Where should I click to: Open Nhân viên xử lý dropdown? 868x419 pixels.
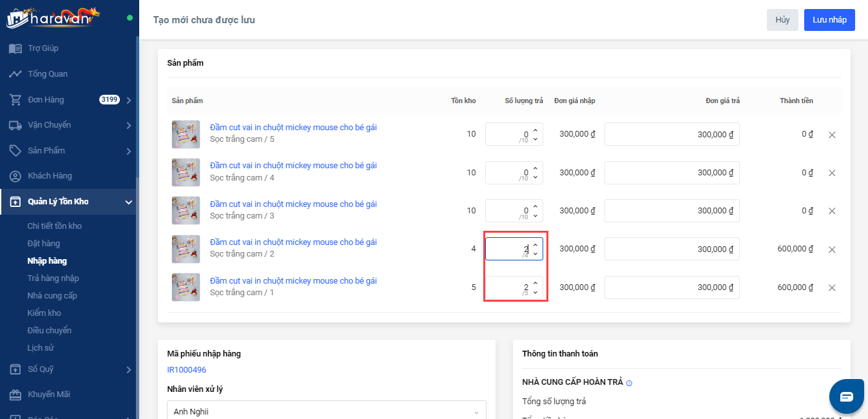[326, 412]
